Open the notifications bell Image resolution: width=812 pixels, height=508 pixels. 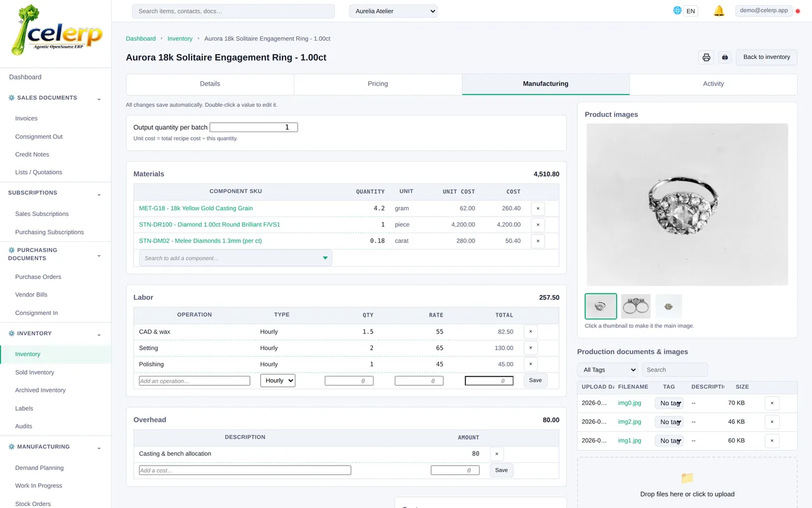tap(719, 11)
